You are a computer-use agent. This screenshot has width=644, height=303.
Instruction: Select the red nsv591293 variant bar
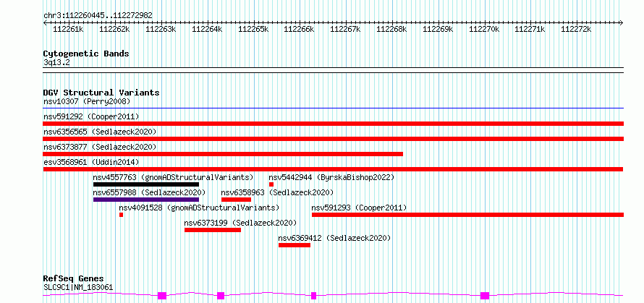467,215
